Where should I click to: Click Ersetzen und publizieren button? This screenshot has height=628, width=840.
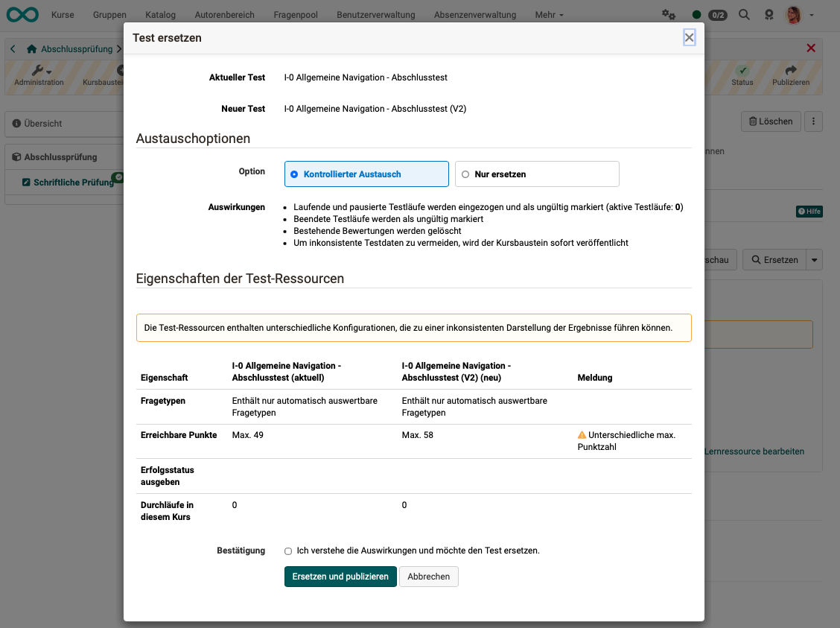pos(340,577)
